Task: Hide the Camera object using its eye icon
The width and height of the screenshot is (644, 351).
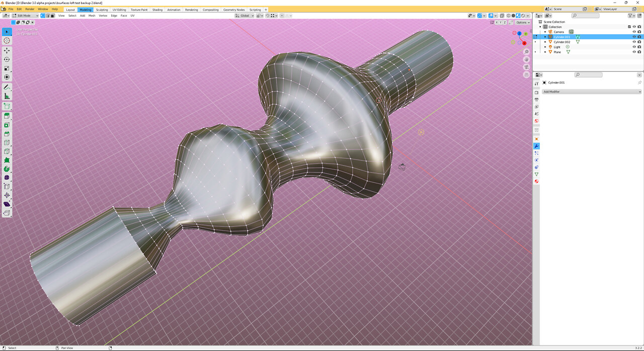Action: click(634, 32)
